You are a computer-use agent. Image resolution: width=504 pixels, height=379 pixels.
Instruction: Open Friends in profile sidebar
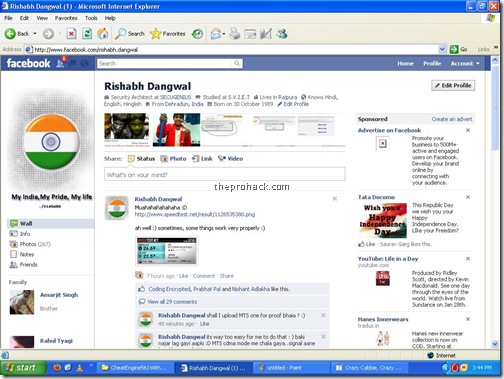pyautogui.click(x=24, y=265)
